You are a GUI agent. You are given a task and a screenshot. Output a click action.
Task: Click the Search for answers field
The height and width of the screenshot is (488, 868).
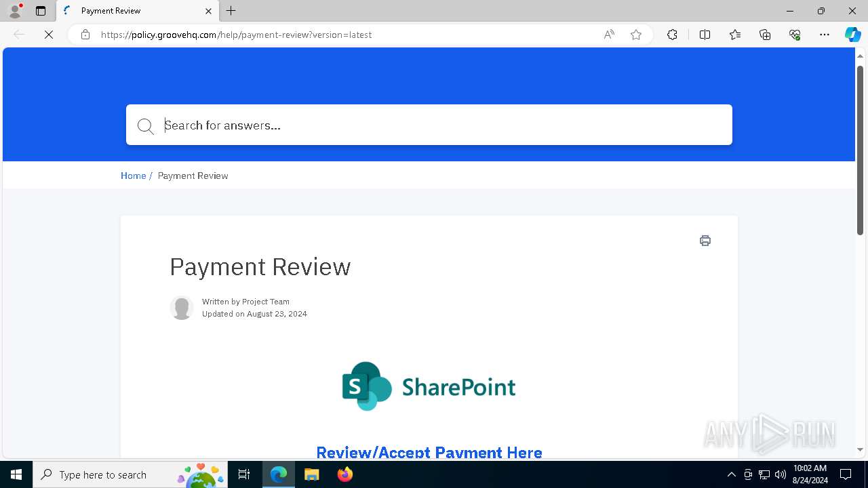pos(429,125)
